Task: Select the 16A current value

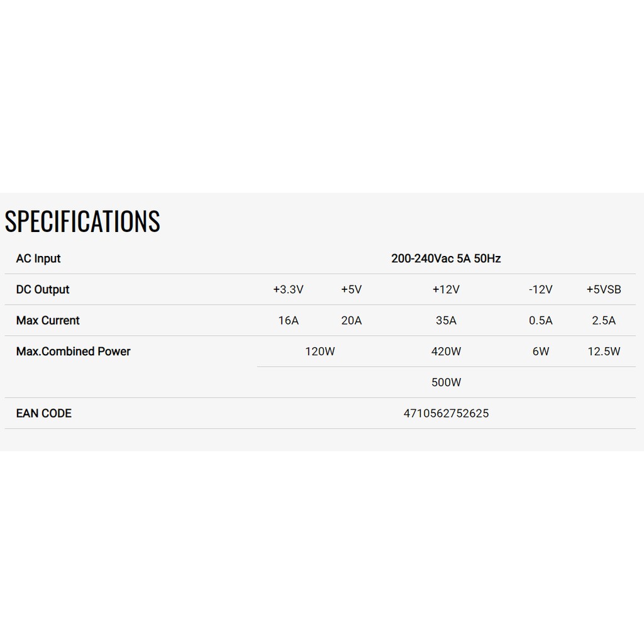Action: 288,321
